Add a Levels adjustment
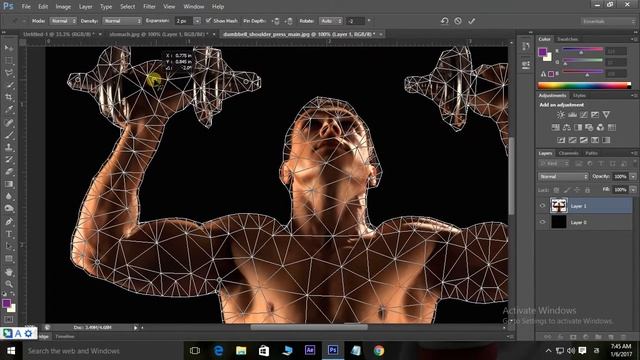 573,115
